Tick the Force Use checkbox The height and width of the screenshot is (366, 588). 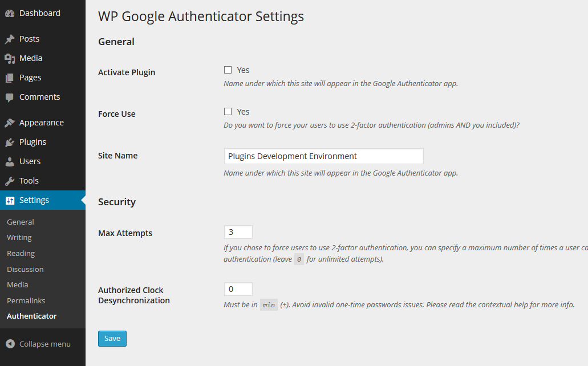[228, 111]
